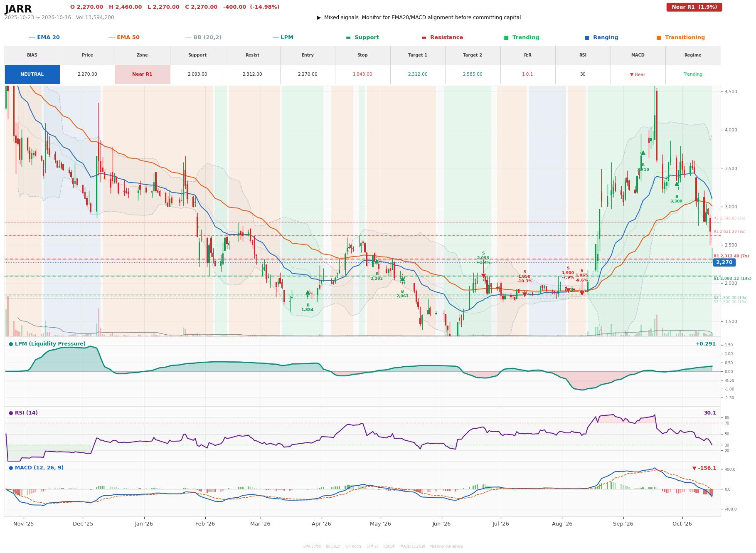Click the buy marker labeled B 3,300
Screen dimensions: 756x553
point(676,183)
